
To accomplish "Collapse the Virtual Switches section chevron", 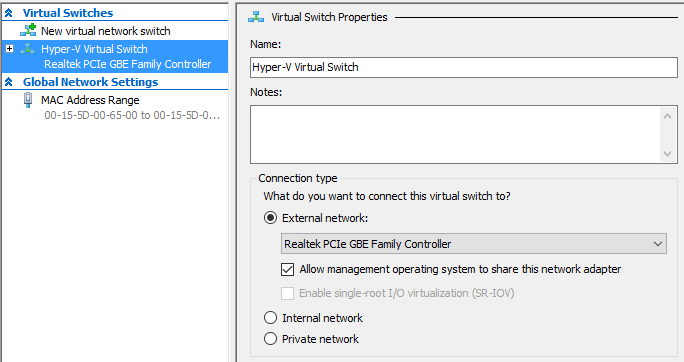I will pos(9,13).
